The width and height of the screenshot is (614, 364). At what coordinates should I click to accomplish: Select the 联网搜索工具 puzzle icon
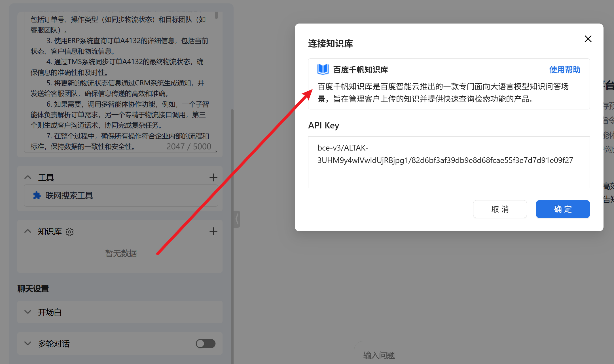pos(37,196)
